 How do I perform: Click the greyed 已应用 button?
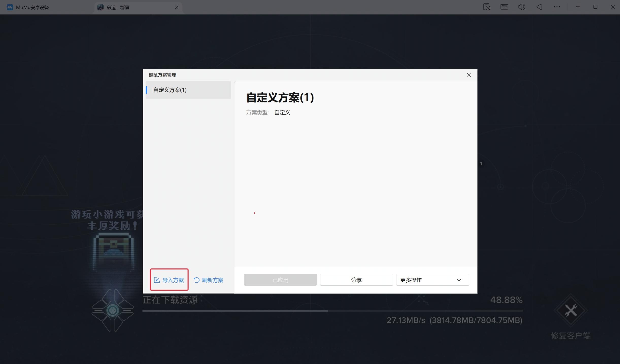280,280
